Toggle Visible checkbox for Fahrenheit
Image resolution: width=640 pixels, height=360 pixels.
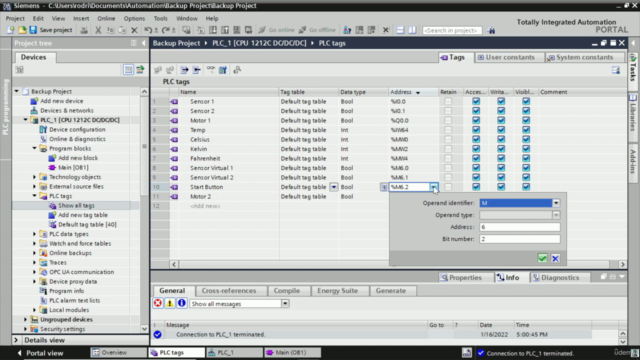[x=526, y=158]
